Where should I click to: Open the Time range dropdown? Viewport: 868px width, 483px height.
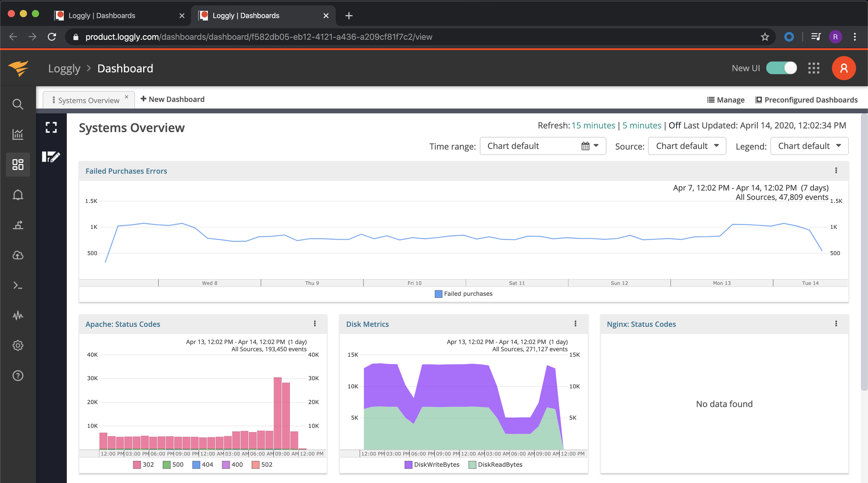point(543,146)
